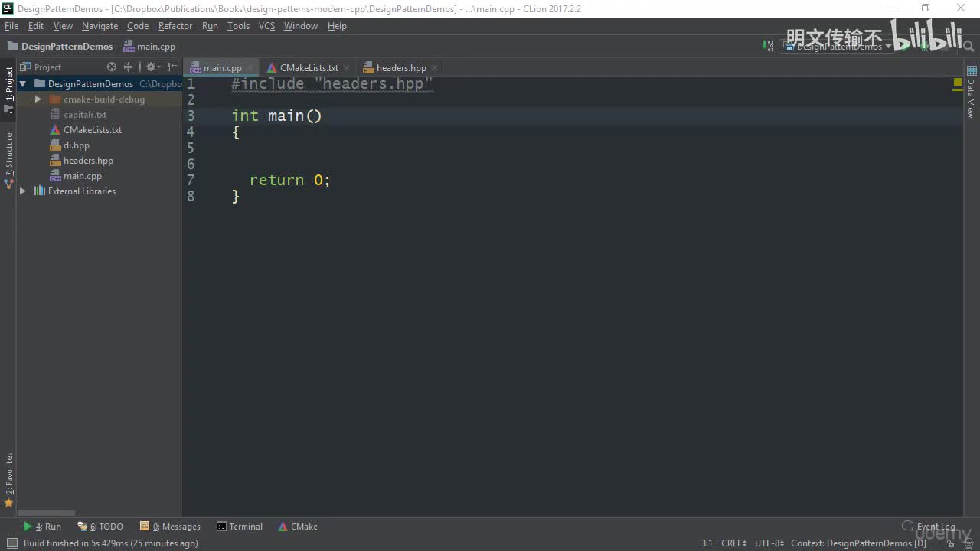Image resolution: width=980 pixels, height=551 pixels.
Task: Click the #include "headers.hpp" line
Action: point(332,84)
